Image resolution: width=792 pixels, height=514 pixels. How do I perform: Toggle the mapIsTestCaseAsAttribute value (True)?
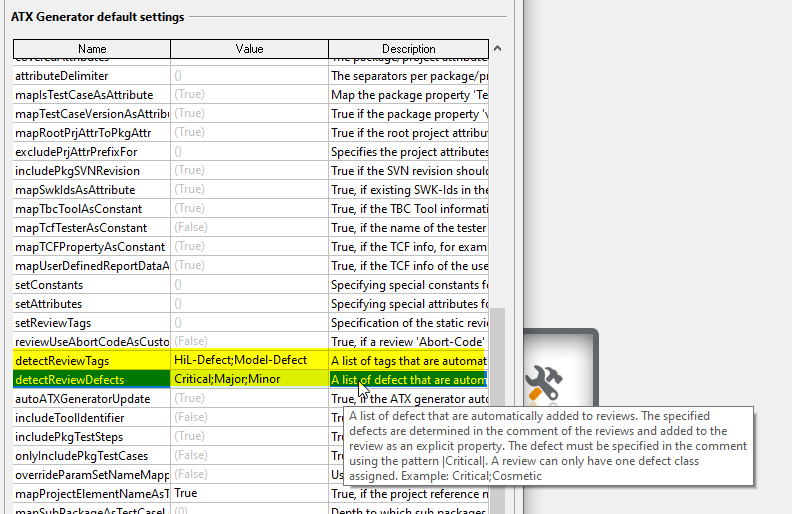(x=189, y=95)
